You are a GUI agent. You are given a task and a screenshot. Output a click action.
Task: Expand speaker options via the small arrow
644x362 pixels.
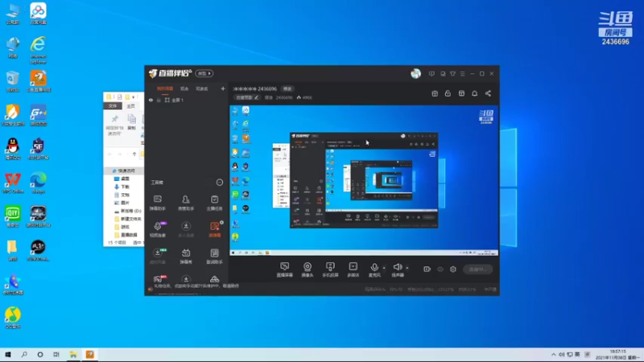[407, 268]
